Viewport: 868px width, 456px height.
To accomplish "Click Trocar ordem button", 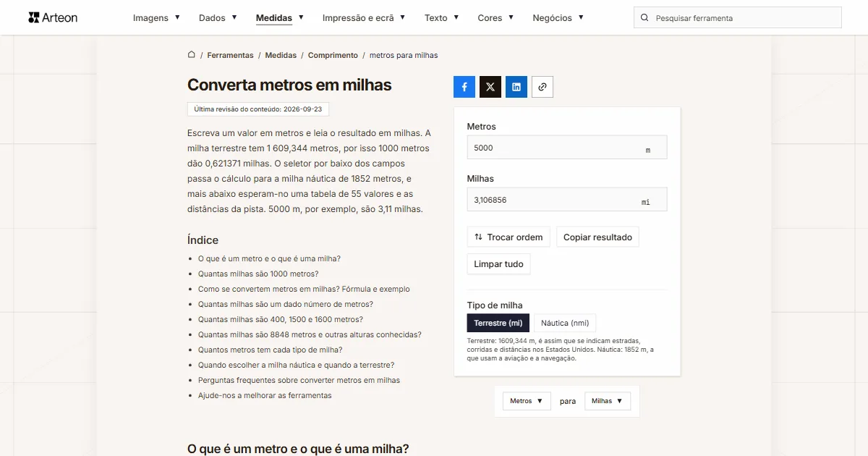I will (509, 237).
